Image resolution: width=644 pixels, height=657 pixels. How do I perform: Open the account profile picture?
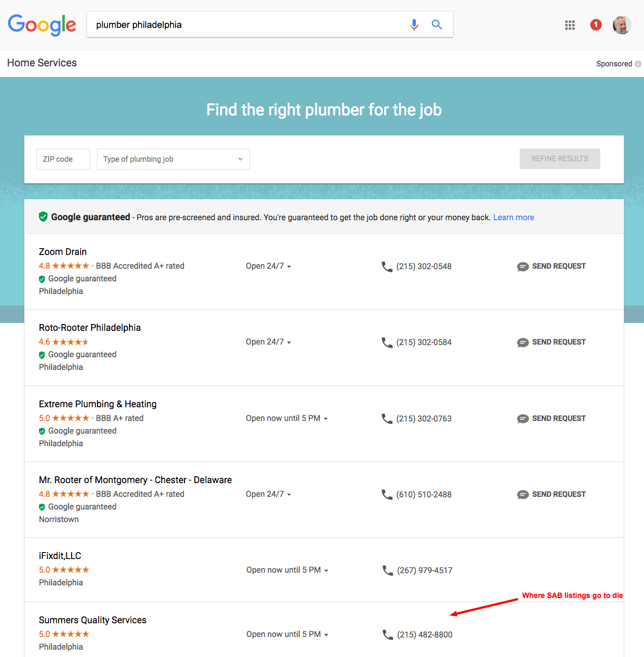coord(622,25)
